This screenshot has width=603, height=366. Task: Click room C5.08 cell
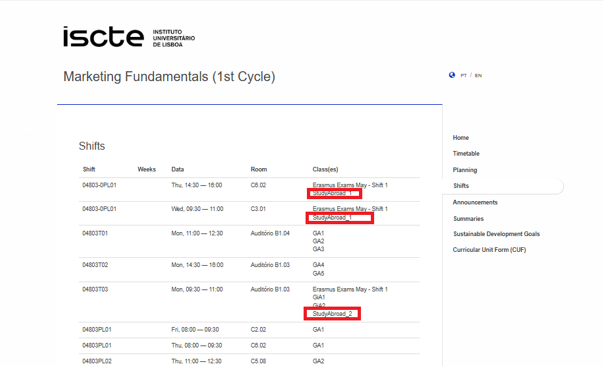(x=258, y=361)
